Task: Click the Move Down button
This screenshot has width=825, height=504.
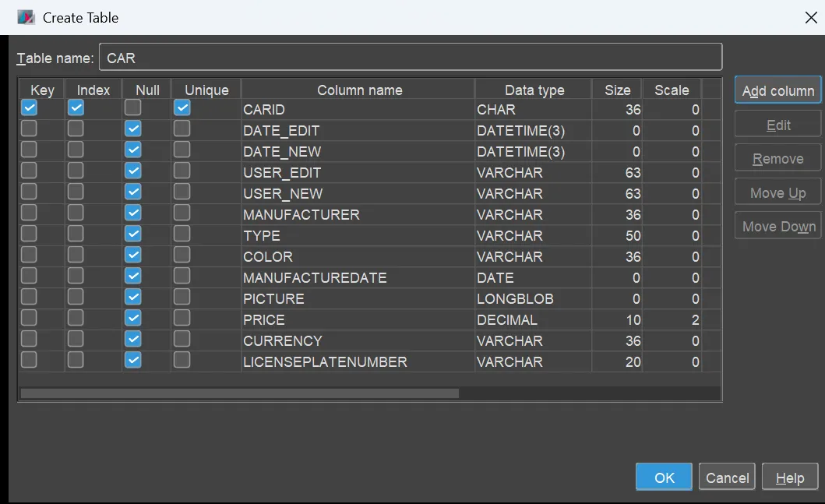Action: [777, 226]
